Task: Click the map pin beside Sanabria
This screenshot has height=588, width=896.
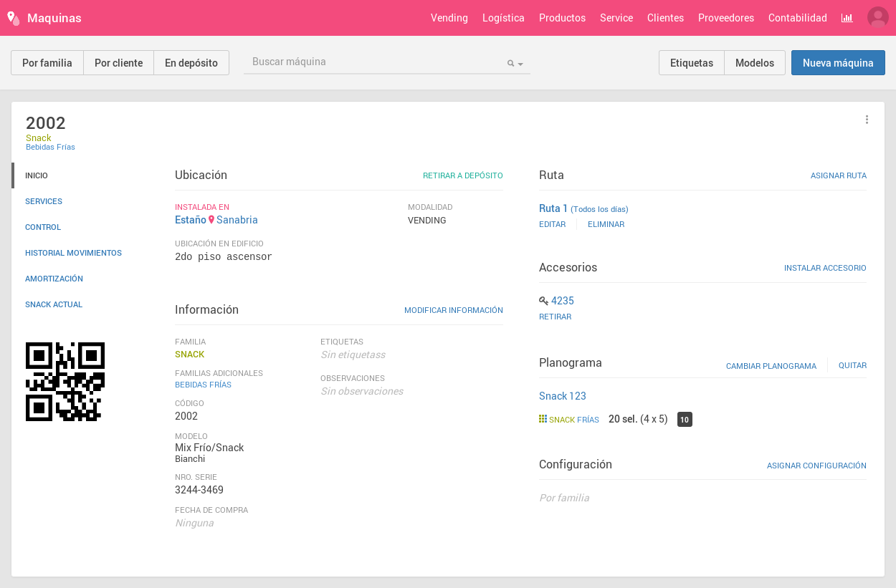Action: point(211,220)
